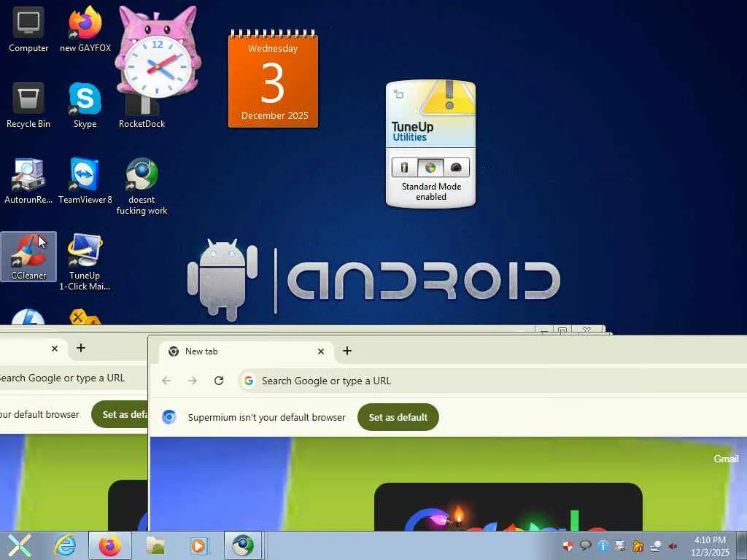747x560 pixels.
Task: Reload the page in front browser
Action: pos(219,381)
